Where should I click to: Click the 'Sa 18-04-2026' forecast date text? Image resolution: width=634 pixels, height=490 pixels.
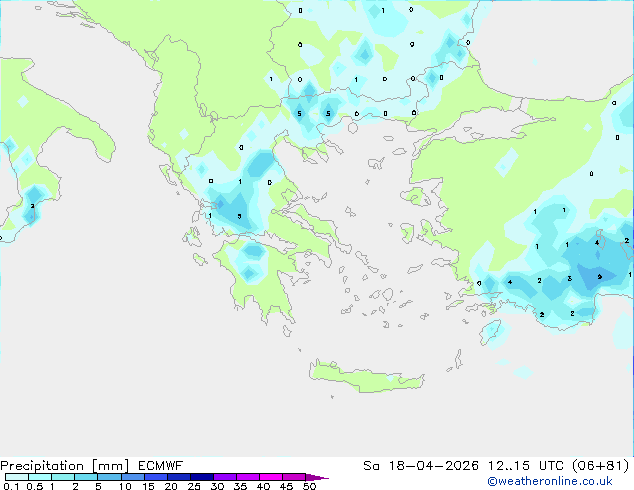[421, 466]
